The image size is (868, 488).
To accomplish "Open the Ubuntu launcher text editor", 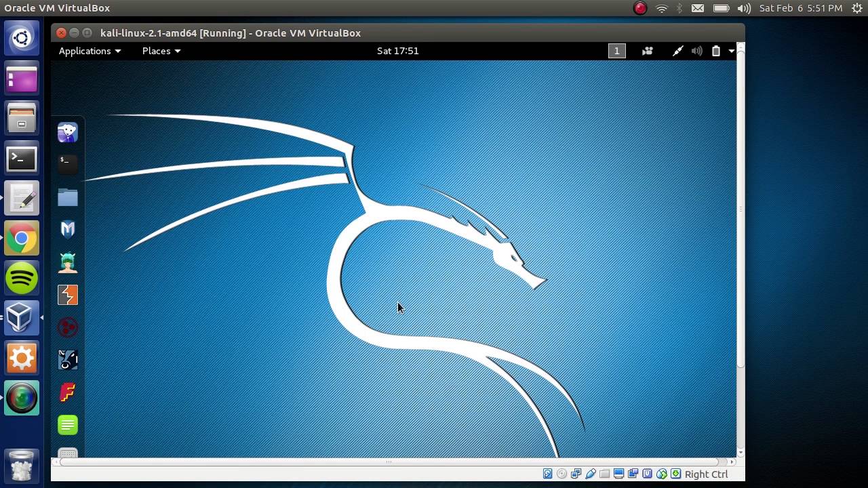I will click(22, 199).
